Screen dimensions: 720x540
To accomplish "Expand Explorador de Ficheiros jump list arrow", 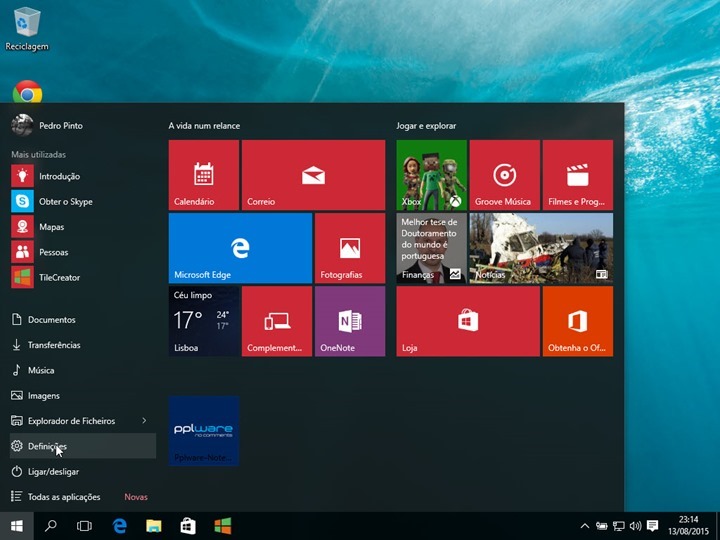I will [144, 421].
